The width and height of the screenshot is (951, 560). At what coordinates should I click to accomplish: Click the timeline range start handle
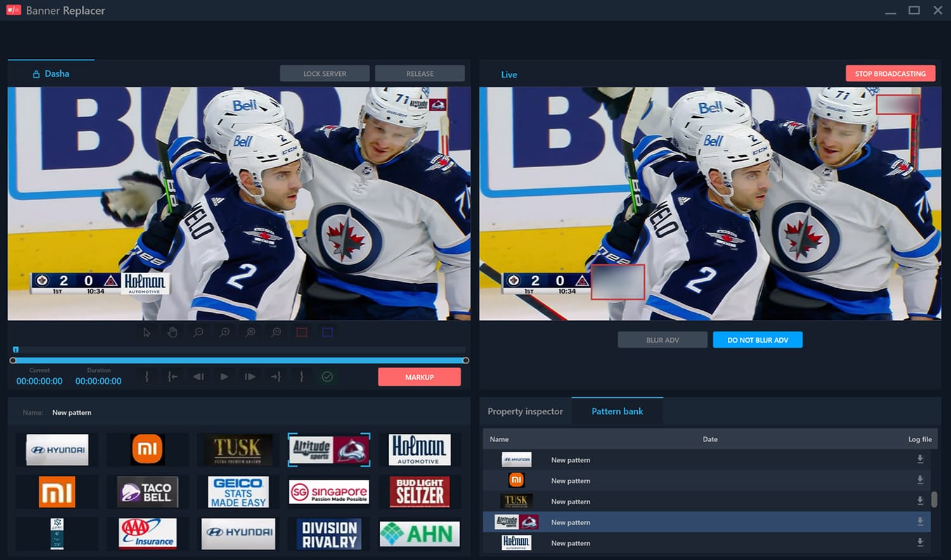point(13,360)
